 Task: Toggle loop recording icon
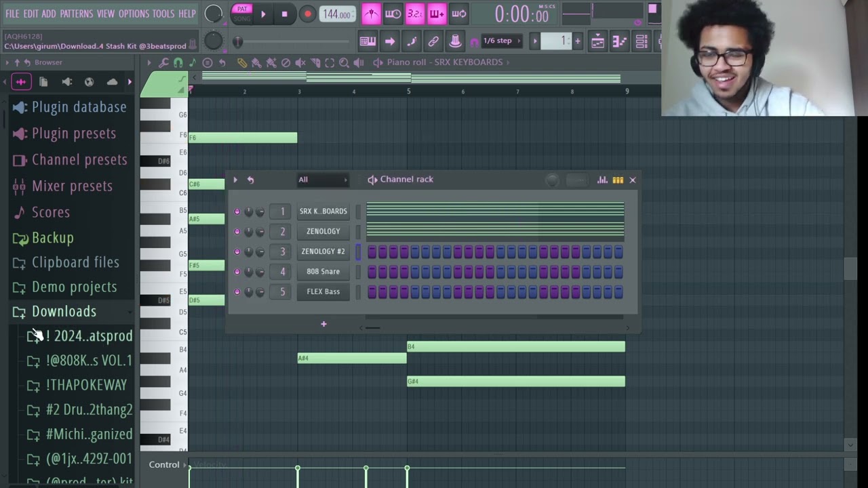[459, 14]
